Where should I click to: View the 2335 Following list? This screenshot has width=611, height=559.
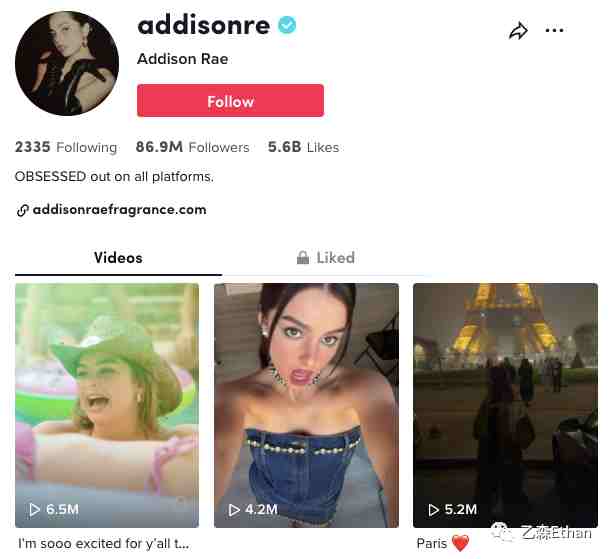click(x=66, y=147)
